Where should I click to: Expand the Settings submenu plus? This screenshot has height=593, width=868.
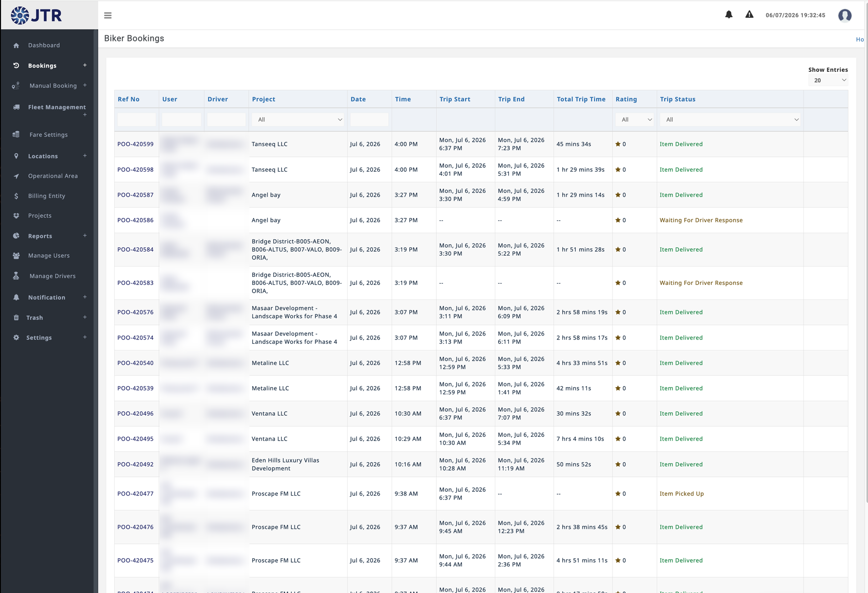[x=85, y=337]
